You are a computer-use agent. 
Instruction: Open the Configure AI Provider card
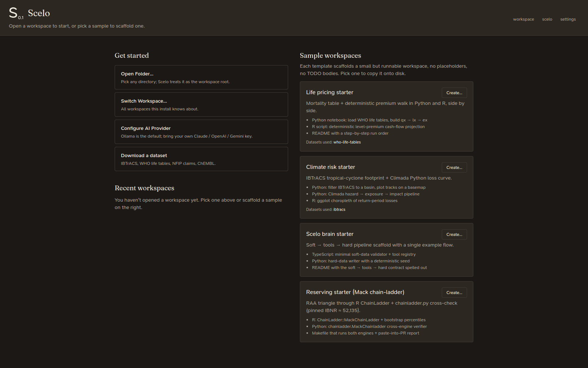pyautogui.click(x=201, y=132)
